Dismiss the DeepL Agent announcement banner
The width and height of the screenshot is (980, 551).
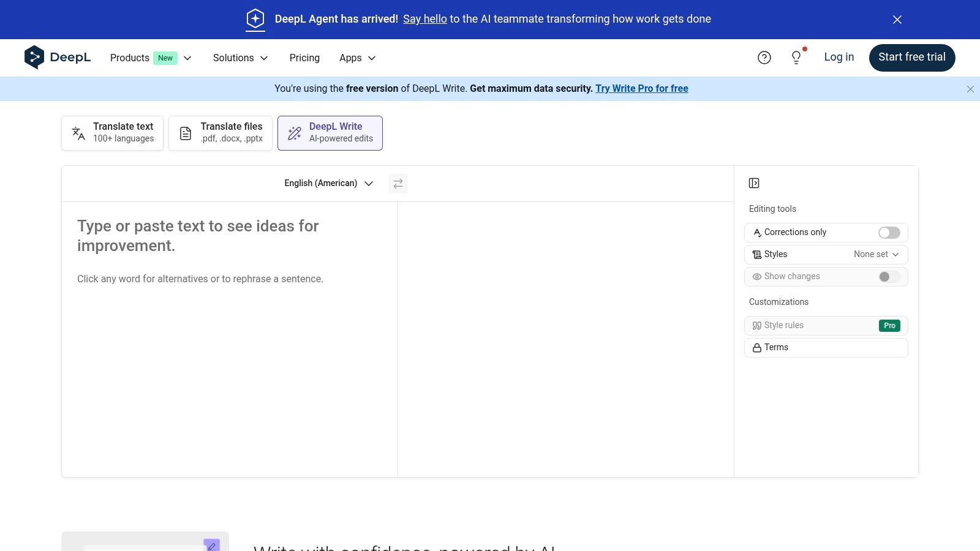[897, 20]
